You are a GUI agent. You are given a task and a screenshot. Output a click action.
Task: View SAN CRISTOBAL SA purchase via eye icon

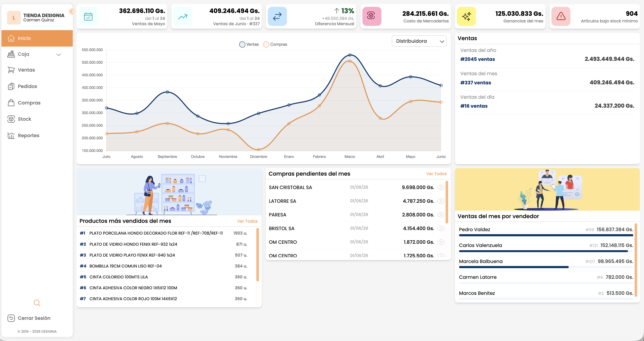click(441, 187)
